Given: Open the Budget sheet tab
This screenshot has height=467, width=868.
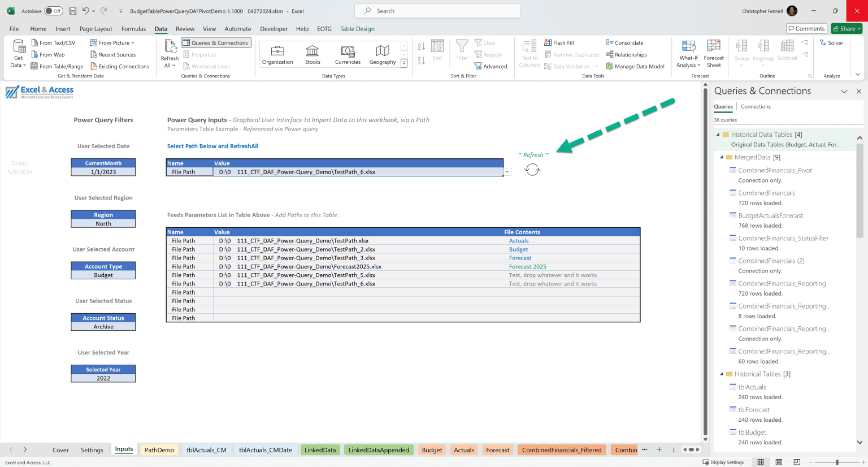Looking at the screenshot, I should (x=431, y=449).
